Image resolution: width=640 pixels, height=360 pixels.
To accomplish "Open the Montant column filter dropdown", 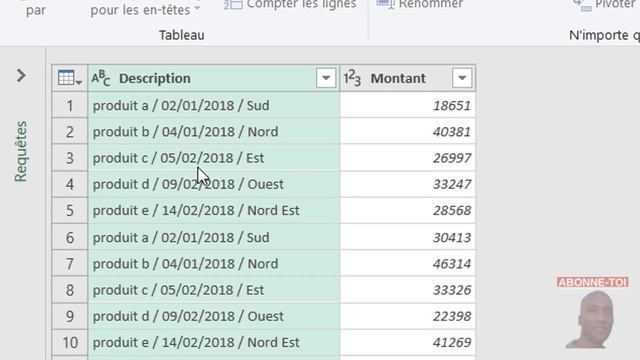I will click(462, 78).
